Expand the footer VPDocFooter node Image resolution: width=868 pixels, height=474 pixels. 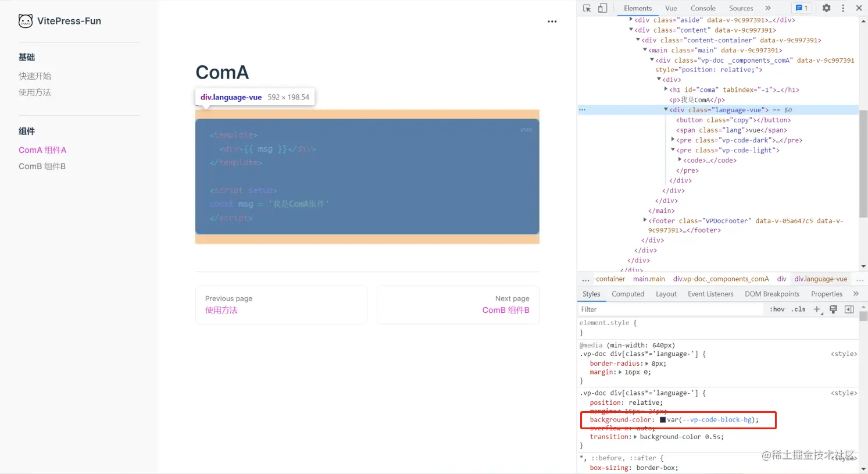(x=645, y=220)
